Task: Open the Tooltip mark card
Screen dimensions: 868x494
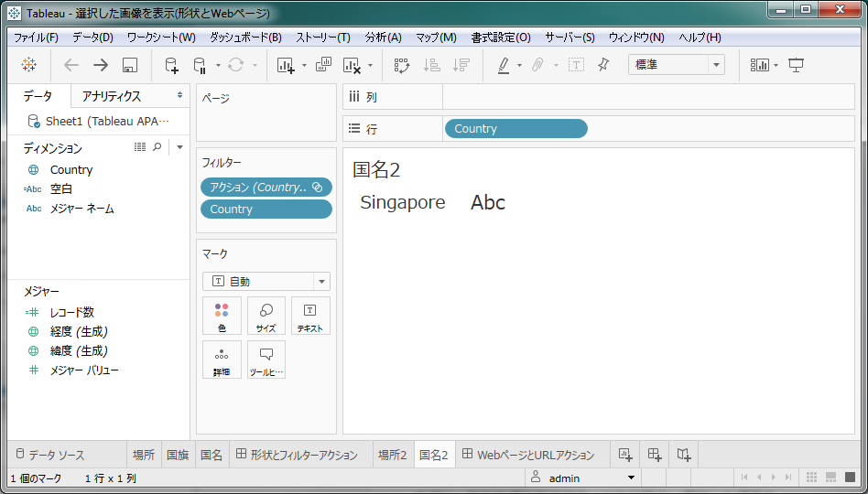Action: click(266, 360)
